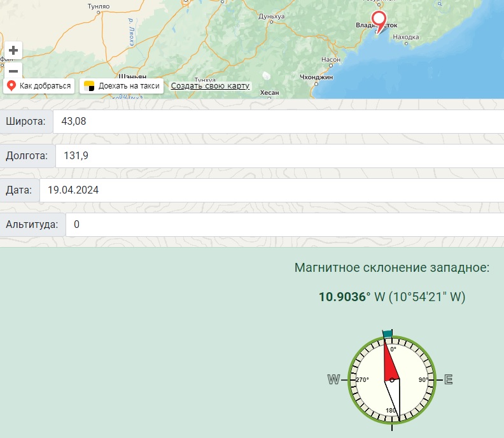Click the W letter beside compass
Viewport: 504px width, 438px height.
[x=333, y=380]
